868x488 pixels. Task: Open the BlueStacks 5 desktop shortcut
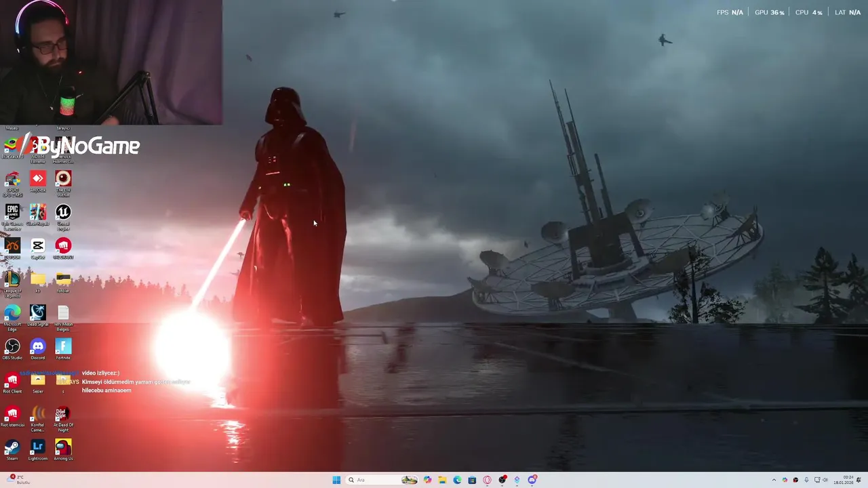(x=12, y=147)
